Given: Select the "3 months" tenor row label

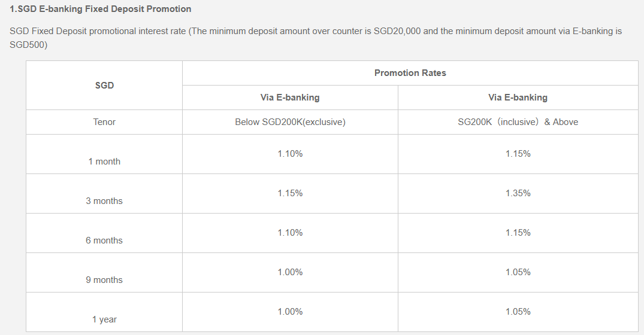Looking at the screenshot, I should click(x=104, y=201).
